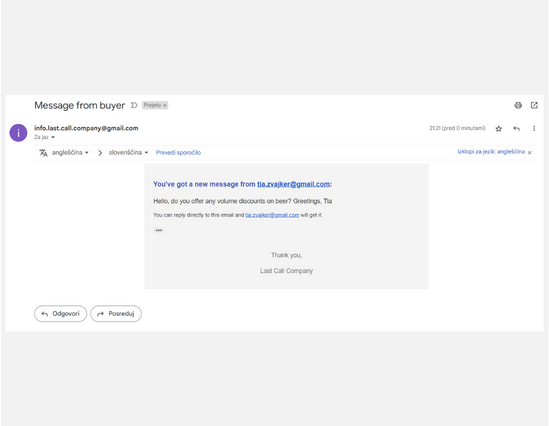This screenshot has height=426, width=549.
Task: Click the Odgovori reply button
Action: tap(60, 314)
